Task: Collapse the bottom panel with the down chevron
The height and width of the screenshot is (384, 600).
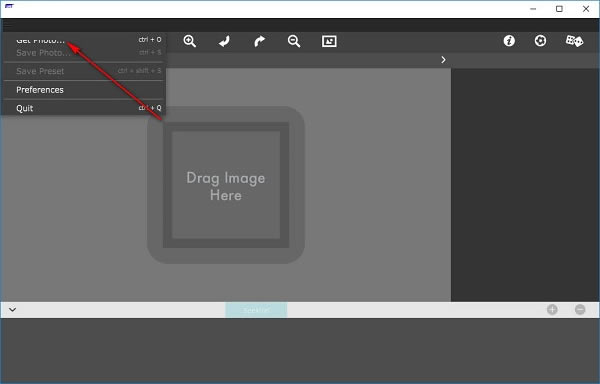Action: click(13, 309)
